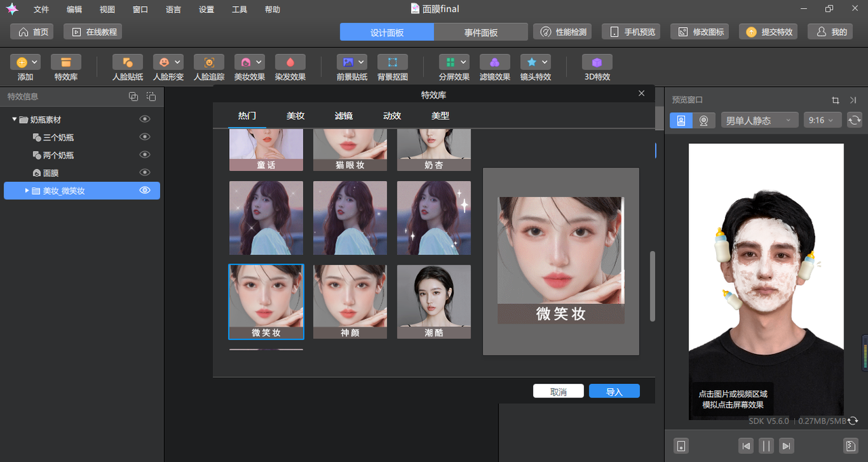Click the 人脸追踪 face tracking icon

[209, 62]
